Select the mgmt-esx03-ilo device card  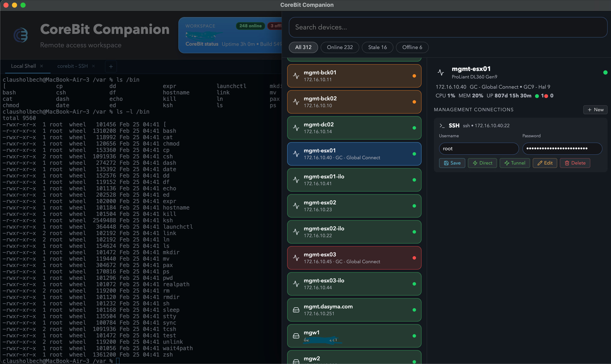(354, 284)
